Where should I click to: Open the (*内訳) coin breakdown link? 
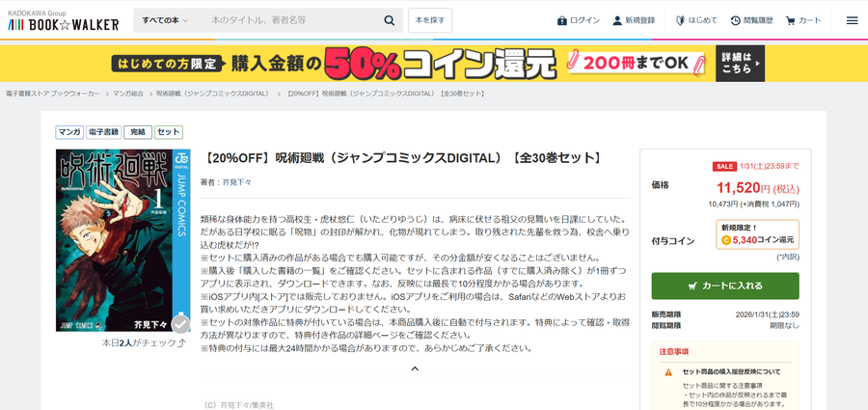(x=788, y=257)
